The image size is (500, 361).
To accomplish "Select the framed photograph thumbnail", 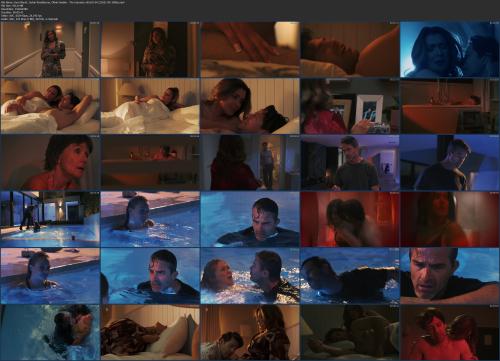I will point(350,106).
